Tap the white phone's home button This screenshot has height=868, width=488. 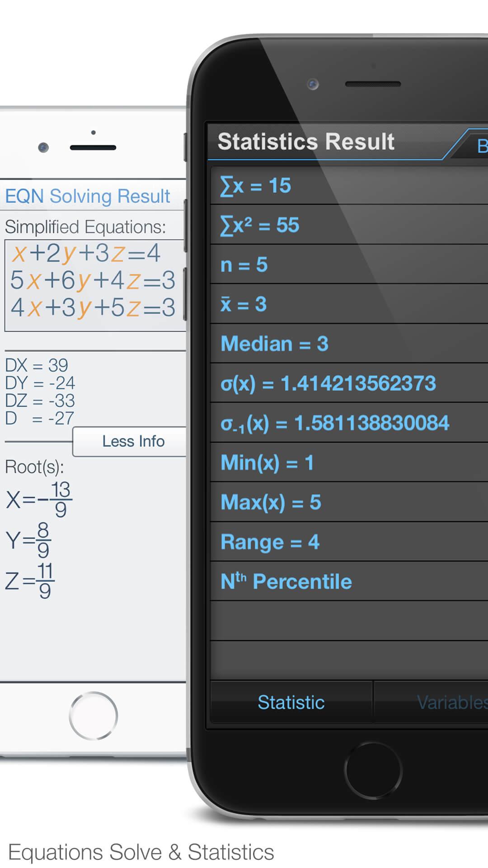tap(94, 716)
